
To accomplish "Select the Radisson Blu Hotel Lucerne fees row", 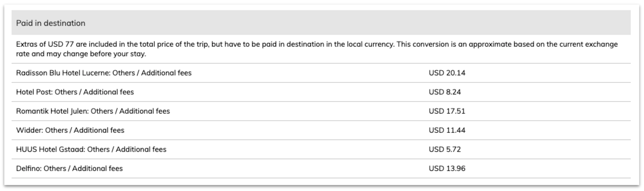I will [x=321, y=73].
